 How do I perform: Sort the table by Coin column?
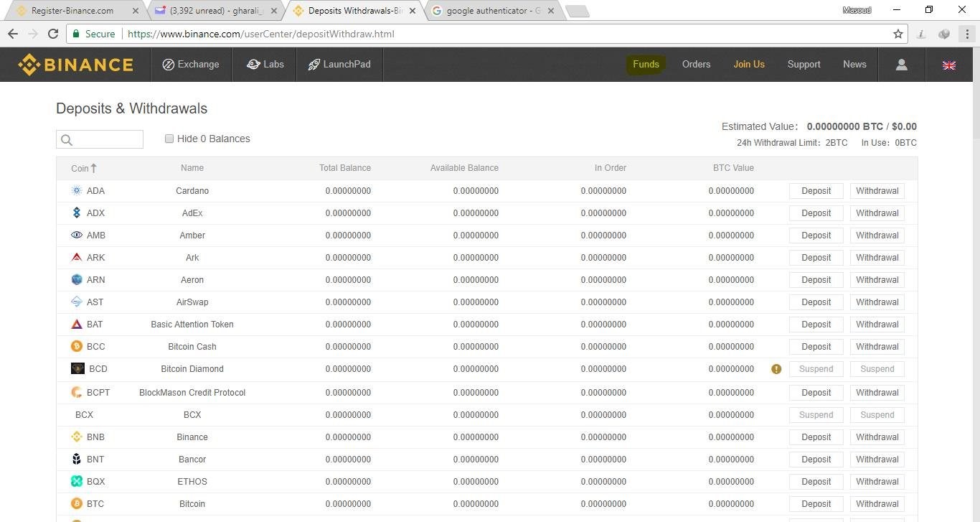tap(84, 168)
